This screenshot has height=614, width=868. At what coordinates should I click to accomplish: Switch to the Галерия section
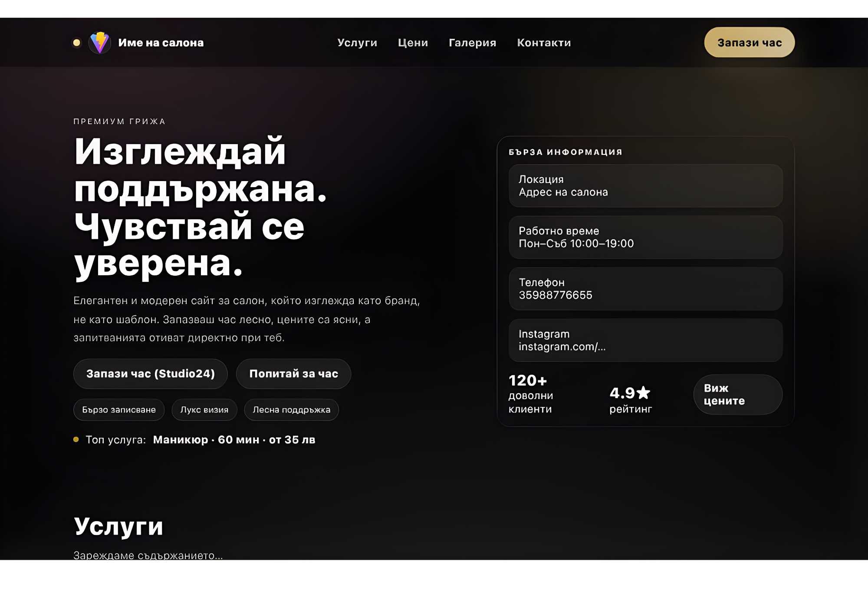click(472, 42)
